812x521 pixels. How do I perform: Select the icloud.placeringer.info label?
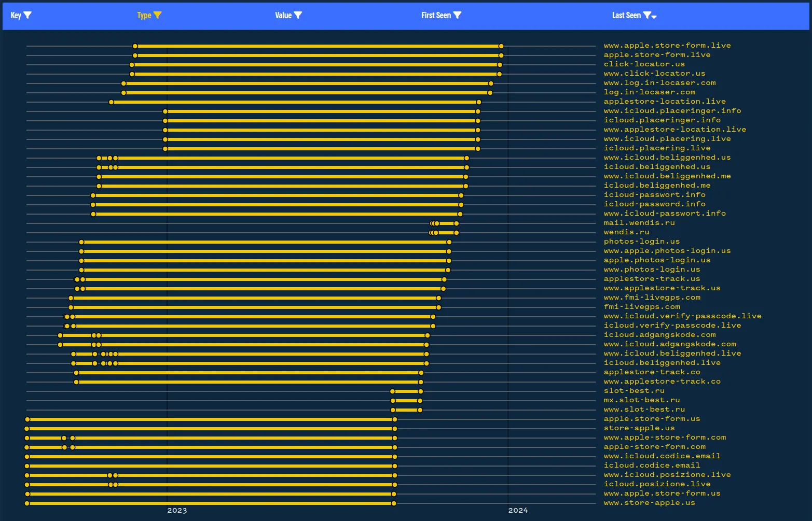coord(662,120)
